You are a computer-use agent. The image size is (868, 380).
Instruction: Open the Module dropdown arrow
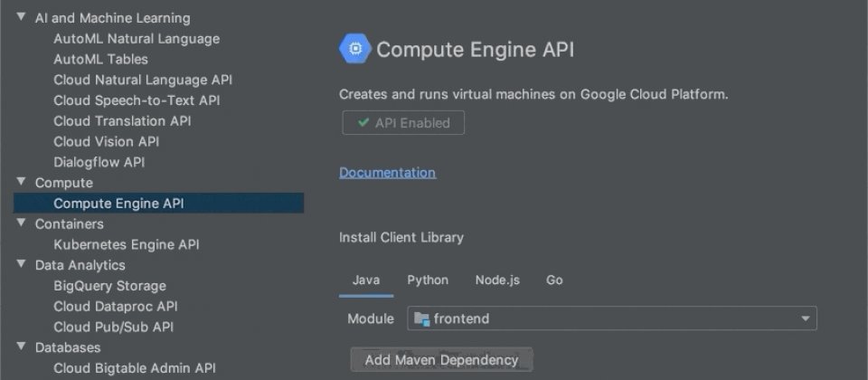pos(806,318)
